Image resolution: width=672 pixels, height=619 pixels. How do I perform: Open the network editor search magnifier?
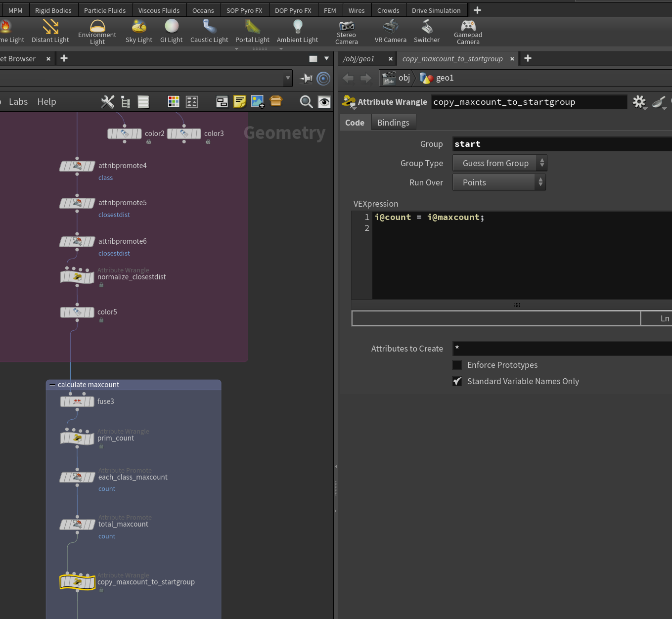307,102
